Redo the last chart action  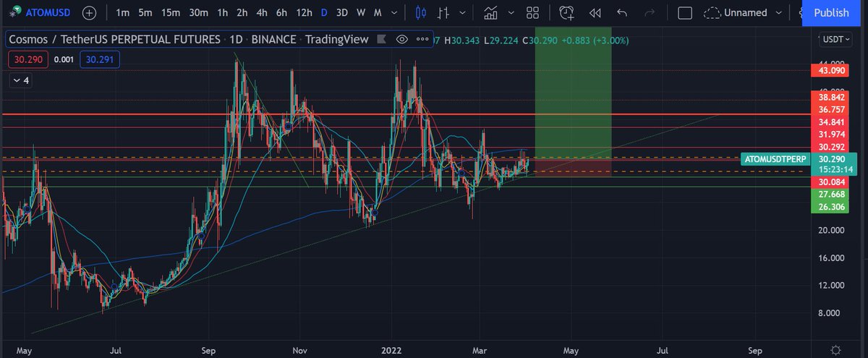click(649, 13)
